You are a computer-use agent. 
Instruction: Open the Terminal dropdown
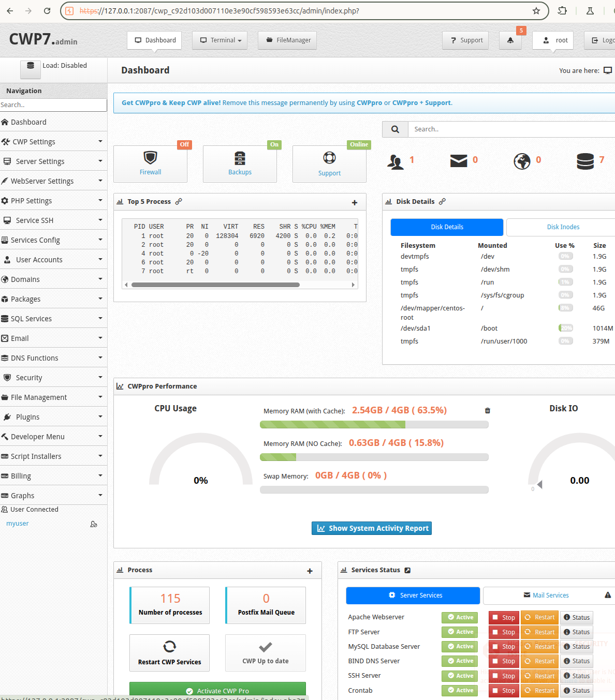219,40
